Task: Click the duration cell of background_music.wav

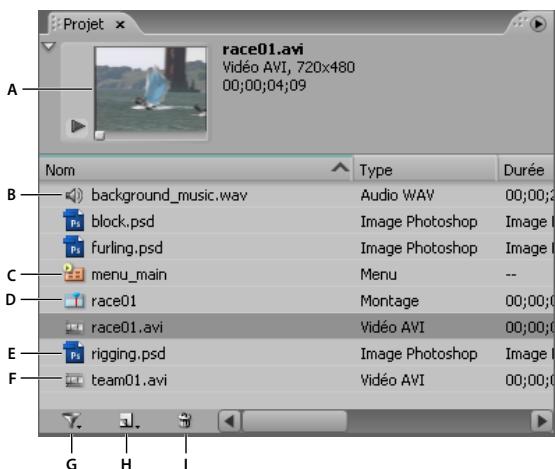Action: [x=530, y=195]
